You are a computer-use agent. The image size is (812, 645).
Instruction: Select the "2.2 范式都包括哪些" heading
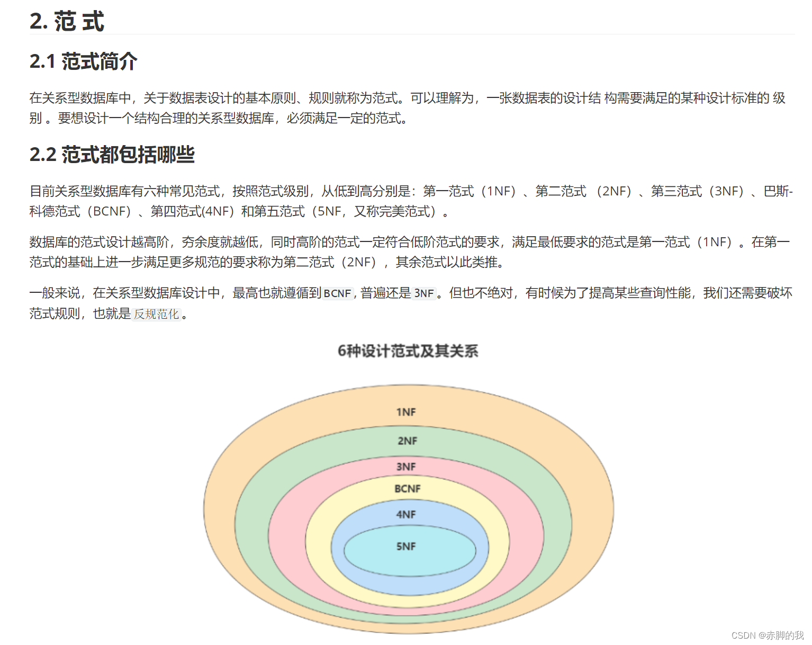112,155
